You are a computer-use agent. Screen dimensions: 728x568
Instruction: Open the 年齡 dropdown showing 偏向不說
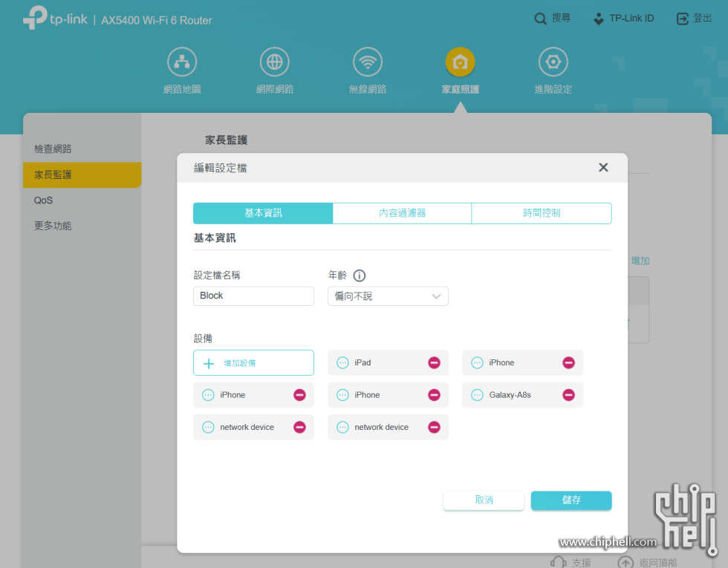pos(388,296)
